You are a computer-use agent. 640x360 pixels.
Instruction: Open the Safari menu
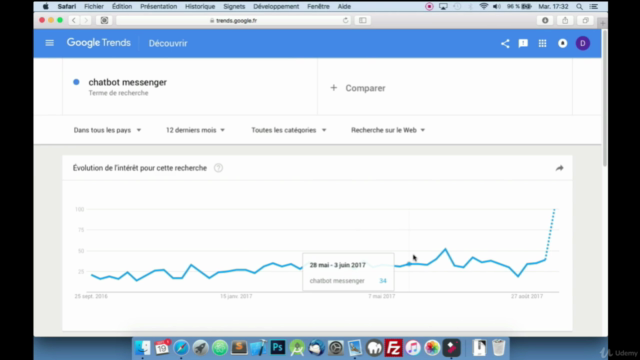[x=67, y=7]
